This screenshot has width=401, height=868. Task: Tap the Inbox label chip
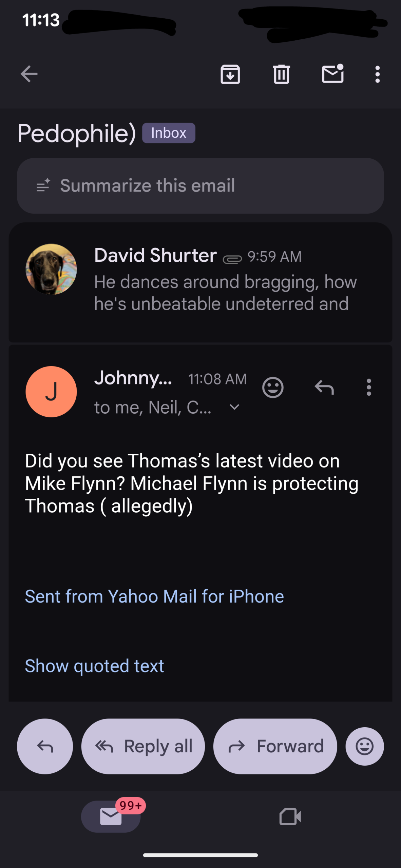coord(169,133)
